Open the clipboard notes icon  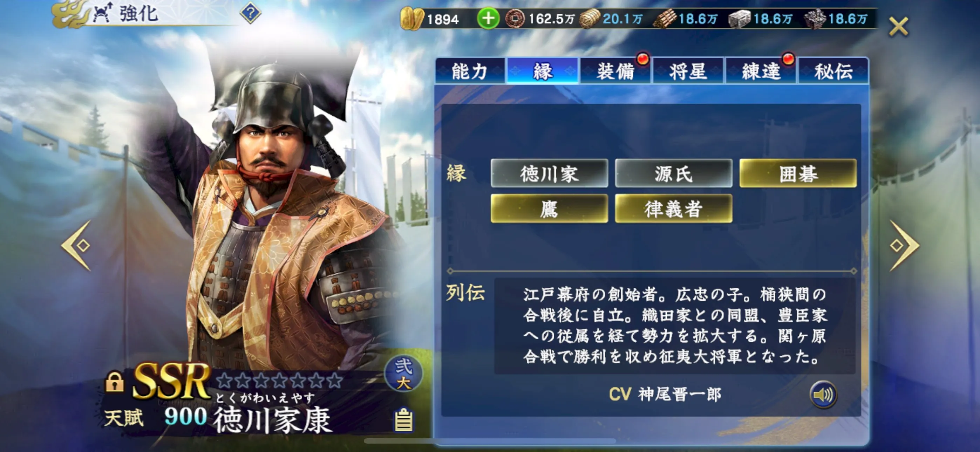404,420
